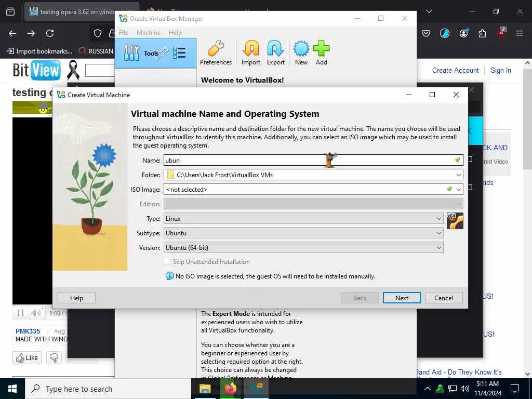532x399 pixels.
Task: Click the uBlock extension icon in Firefox
Action: click(501, 33)
